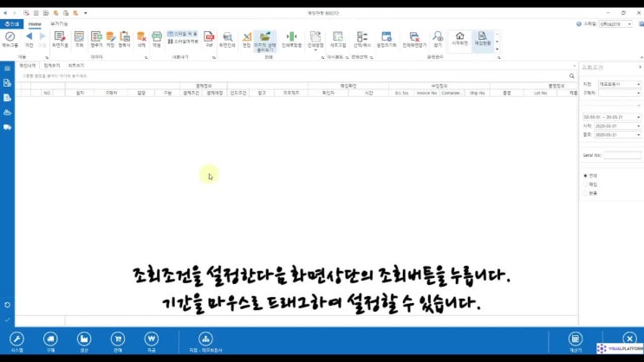Open the 시작 date dropdown
The height and width of the screenshot is (362, 644).
[639, 126]
